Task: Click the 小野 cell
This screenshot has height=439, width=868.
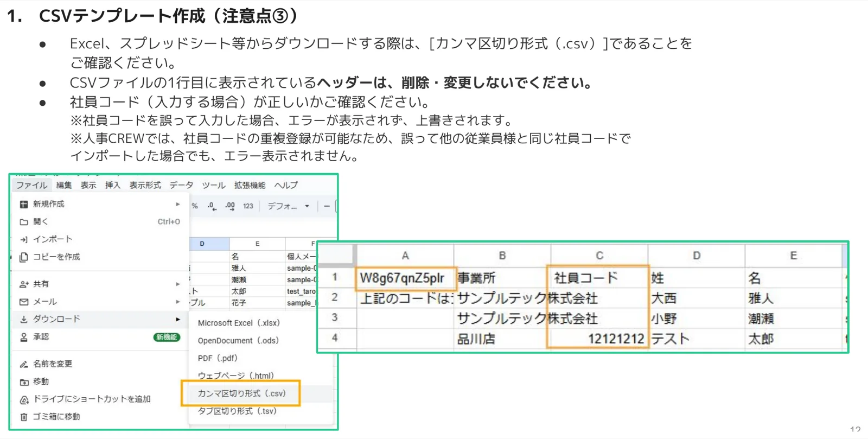Action: [x=697, y=319]
